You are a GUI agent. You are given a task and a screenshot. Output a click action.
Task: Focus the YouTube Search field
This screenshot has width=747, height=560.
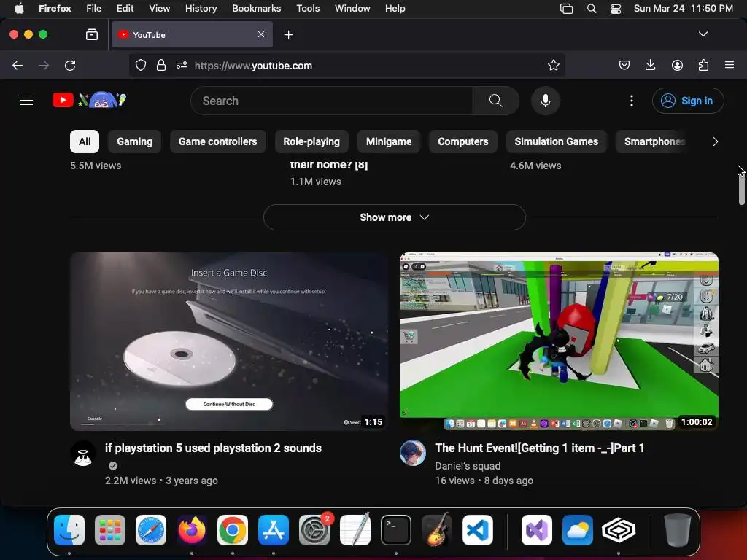[x=332, y=101]
